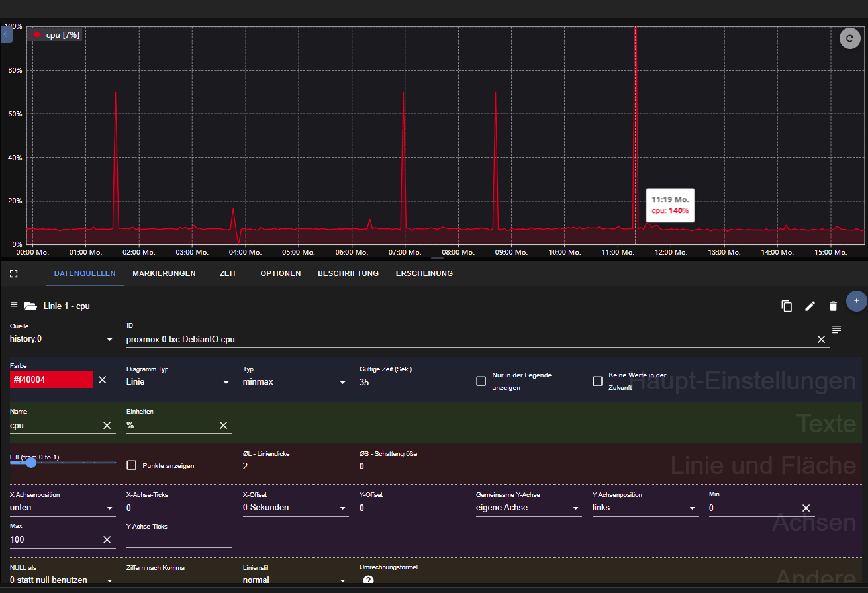Enable 'Nur in der Legende anzeigen'

[x=481, y=381]
